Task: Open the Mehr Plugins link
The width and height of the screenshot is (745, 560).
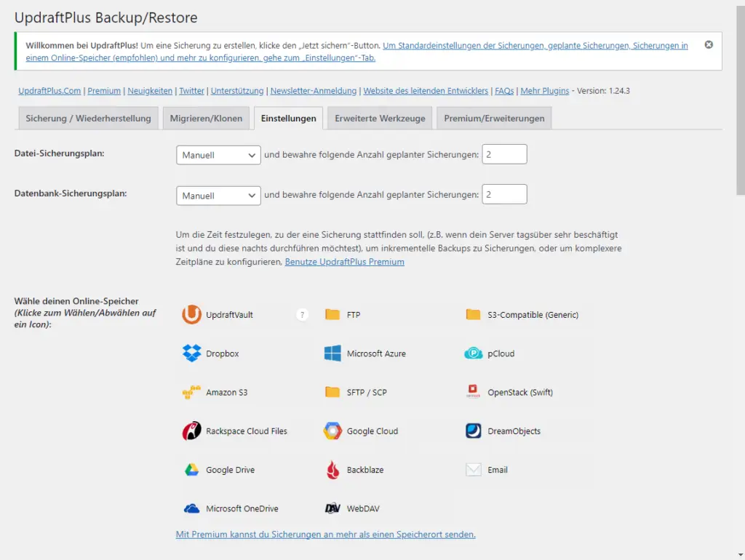Action: click(544, 91)
